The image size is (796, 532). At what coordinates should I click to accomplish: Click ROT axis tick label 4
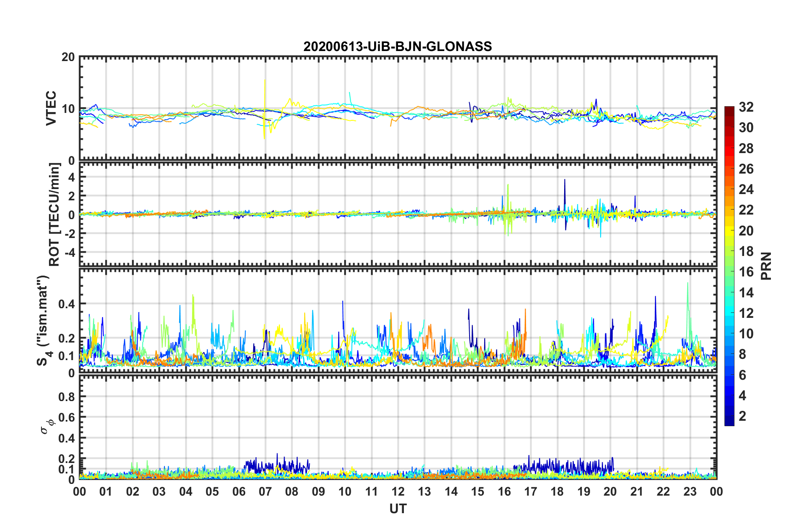tap(72, 177)
